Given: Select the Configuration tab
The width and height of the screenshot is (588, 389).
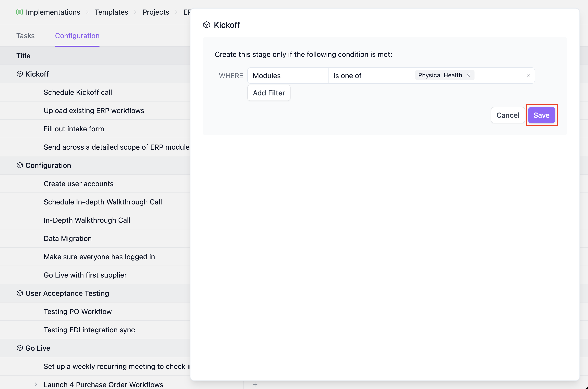Looking at the screenshot, I should click(x=77, y=36).
